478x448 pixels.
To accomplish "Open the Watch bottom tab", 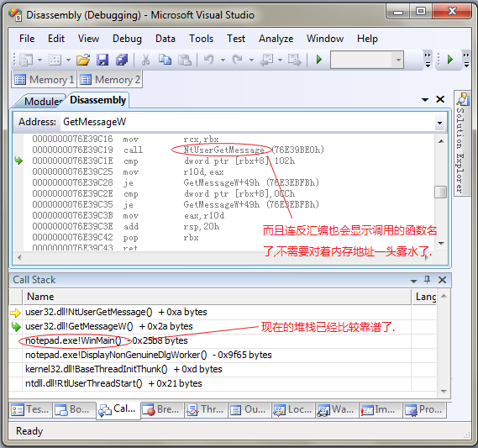I will (336, 409).
